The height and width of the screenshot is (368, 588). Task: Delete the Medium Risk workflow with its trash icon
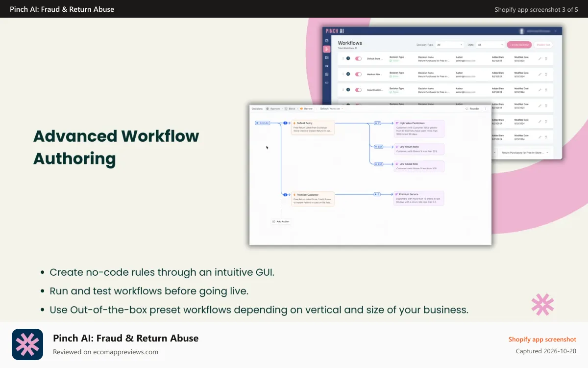click(x=546, y=74)
